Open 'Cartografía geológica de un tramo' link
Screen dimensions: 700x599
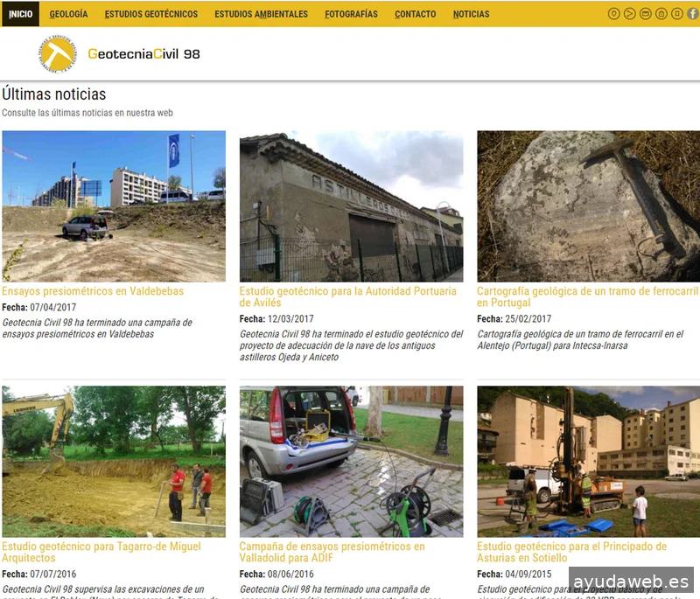click(587, 291)
